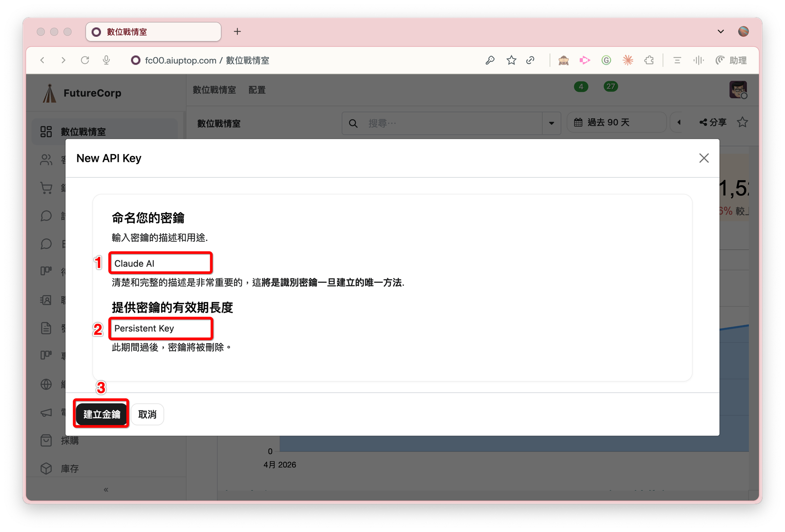This screenshot has height=532, width=785.
Task: Open the customers people icon in sidebar
Action: pyautogui.click(x=46, y=160)
